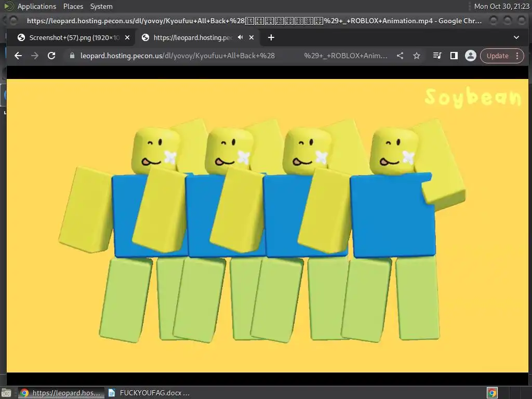Reload the current page
The width and height of the screenshot is (532, 399).
click(51, 56)
